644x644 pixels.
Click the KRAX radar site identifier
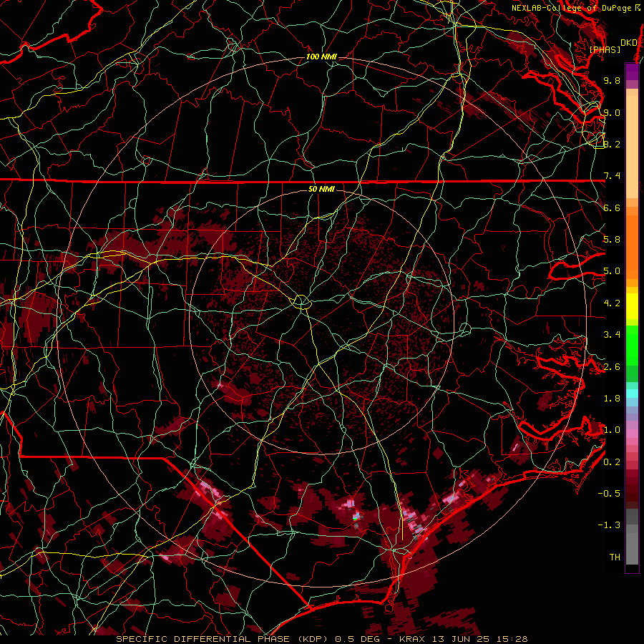[x=412, y=639]
